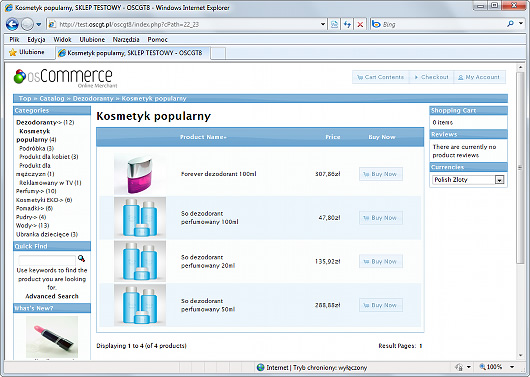Click the Quick Find search input

coord(47,261)
